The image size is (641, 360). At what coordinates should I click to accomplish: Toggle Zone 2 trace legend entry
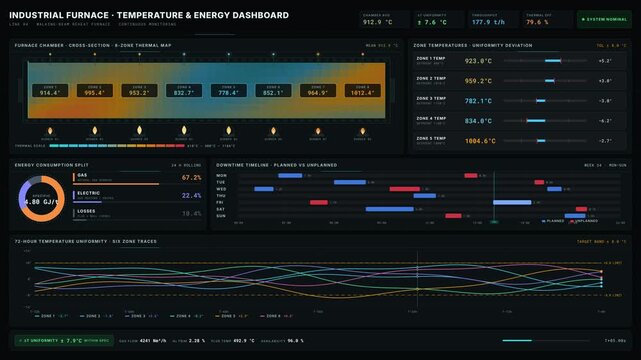(96, 316)
